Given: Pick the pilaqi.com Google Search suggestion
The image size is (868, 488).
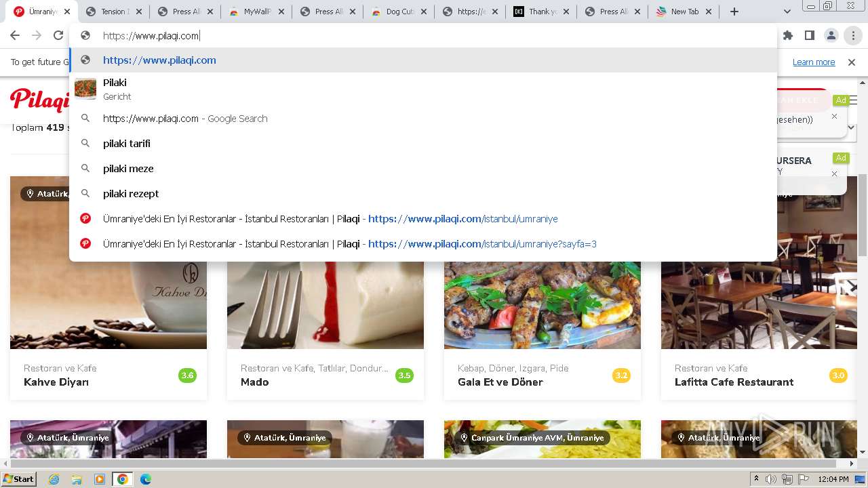Looking at the screenshot, I should 423,119.
